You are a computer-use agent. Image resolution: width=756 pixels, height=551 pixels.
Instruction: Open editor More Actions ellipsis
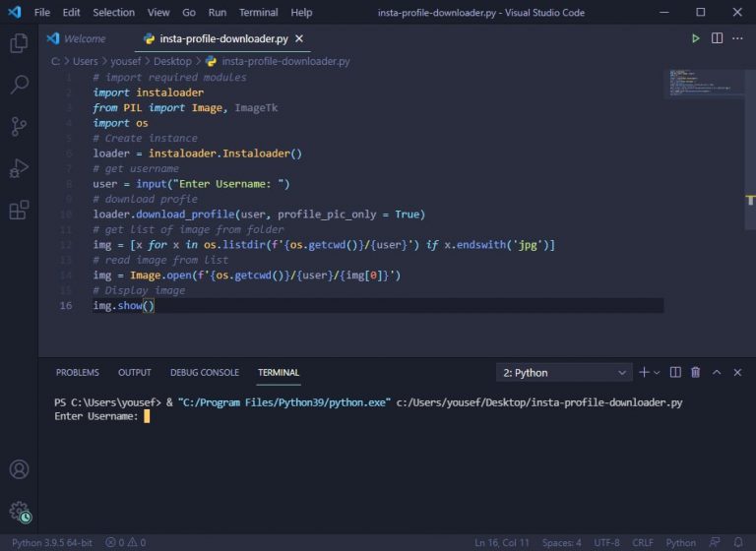pyautogui.click(x=737, y=38)
